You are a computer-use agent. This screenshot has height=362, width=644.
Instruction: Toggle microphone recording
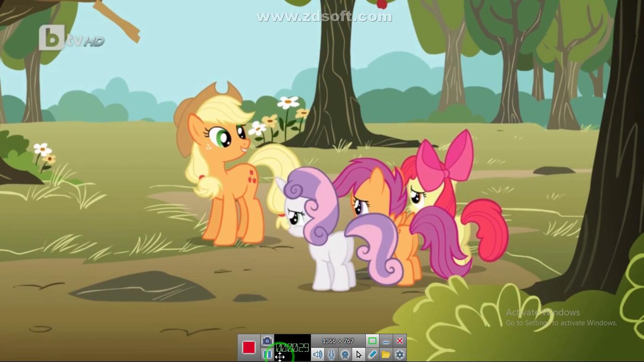click(331, 354)
